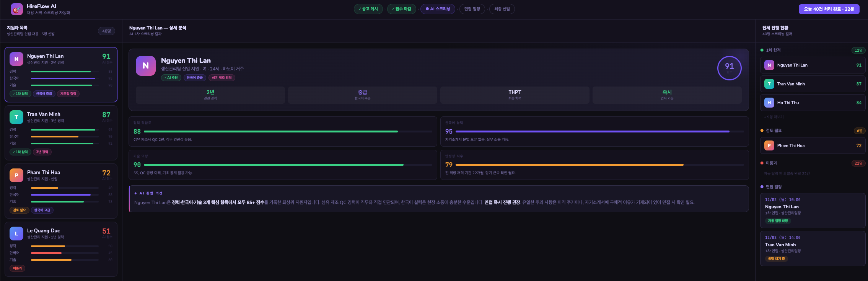Viewport: 868px width, 281px height.
Task: Select the 최종 선발 step
Action: pyautogui.click(x=502, y=9)
